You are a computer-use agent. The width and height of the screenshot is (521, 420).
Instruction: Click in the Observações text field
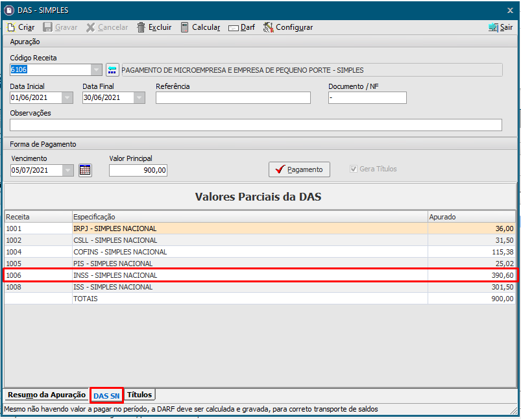coord(256,125)
